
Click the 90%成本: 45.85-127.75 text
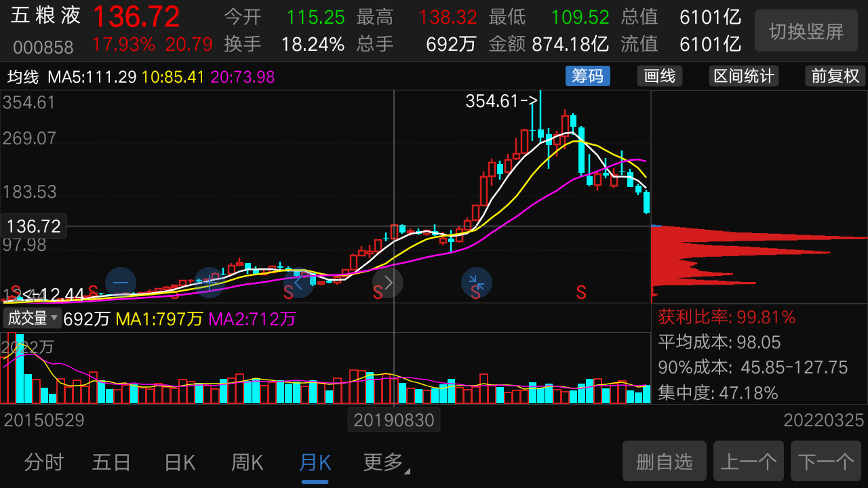click(x=753, y=367)
